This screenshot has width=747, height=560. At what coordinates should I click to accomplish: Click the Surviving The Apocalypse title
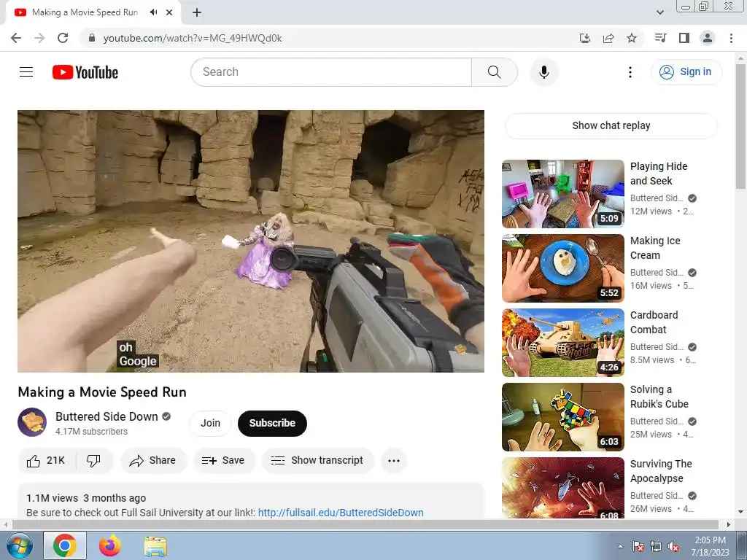point(661,471)
